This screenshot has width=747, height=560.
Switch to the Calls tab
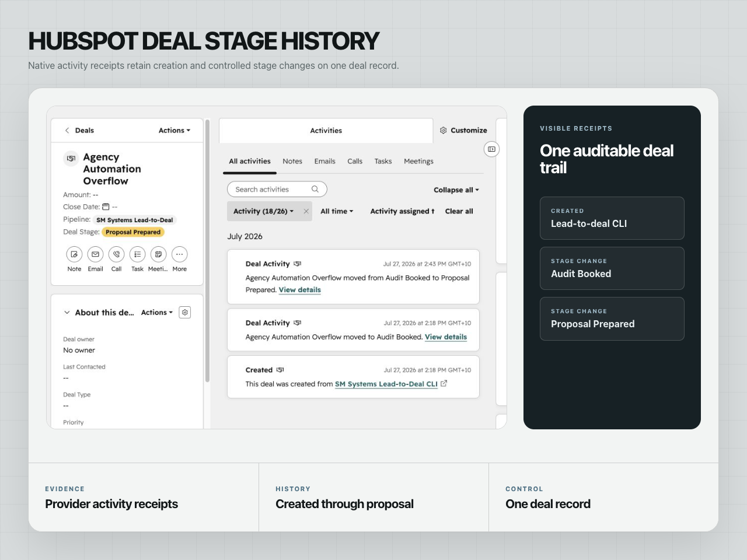click(355, 162)
